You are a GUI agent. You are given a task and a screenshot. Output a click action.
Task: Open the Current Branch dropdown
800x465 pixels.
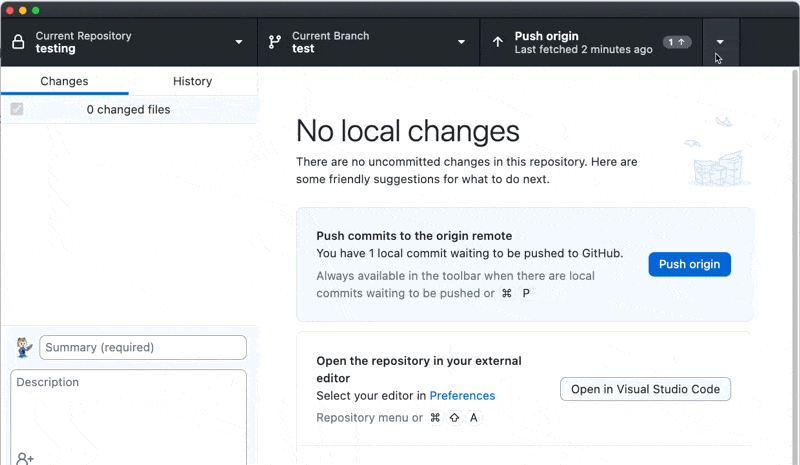[x=368, y=42]
